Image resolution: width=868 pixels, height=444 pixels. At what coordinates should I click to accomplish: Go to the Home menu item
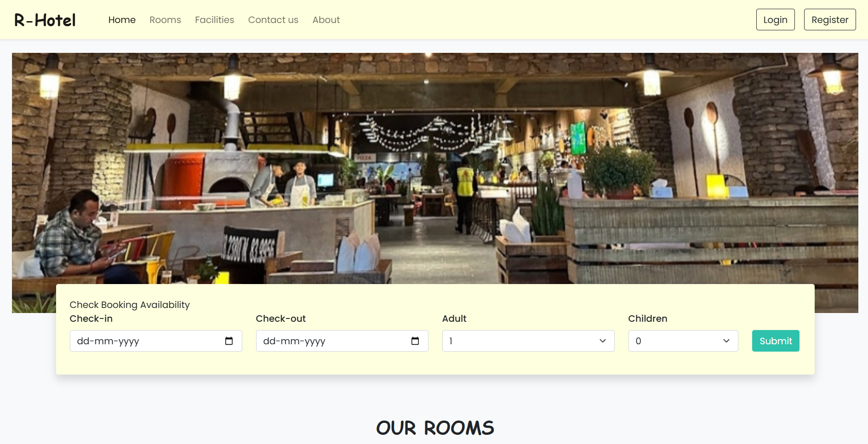122,20
